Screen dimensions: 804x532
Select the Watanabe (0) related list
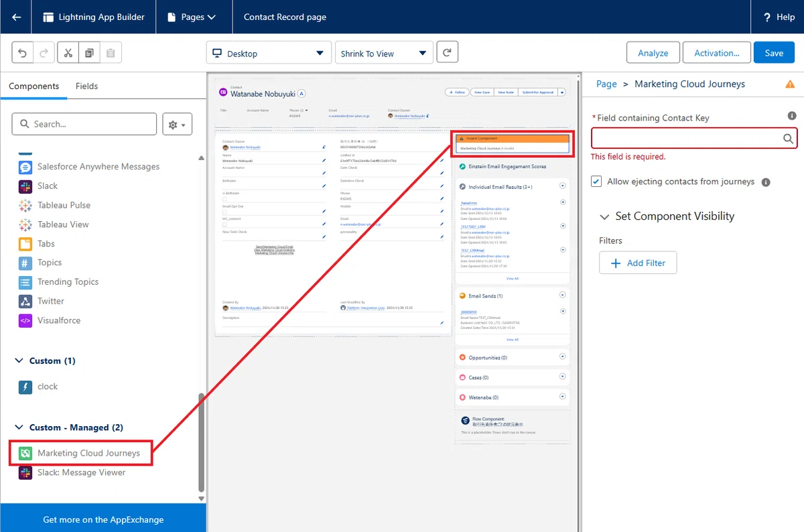pos(512,397)
